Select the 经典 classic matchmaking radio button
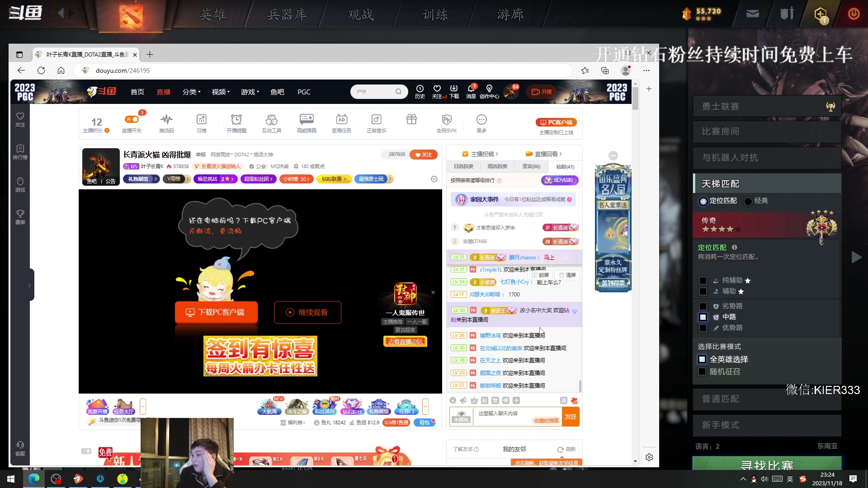The width and height of the screenshot is (868, 488). click(747, 201)
